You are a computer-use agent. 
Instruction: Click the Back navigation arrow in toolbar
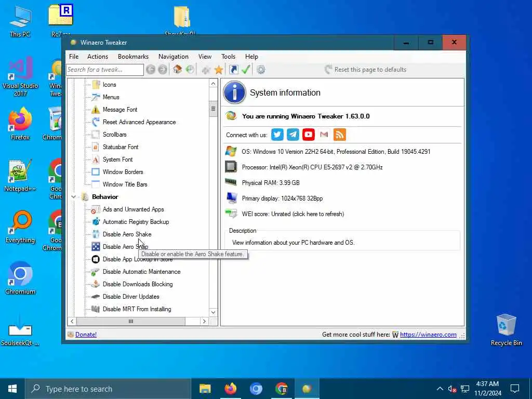tap(151, 70)
